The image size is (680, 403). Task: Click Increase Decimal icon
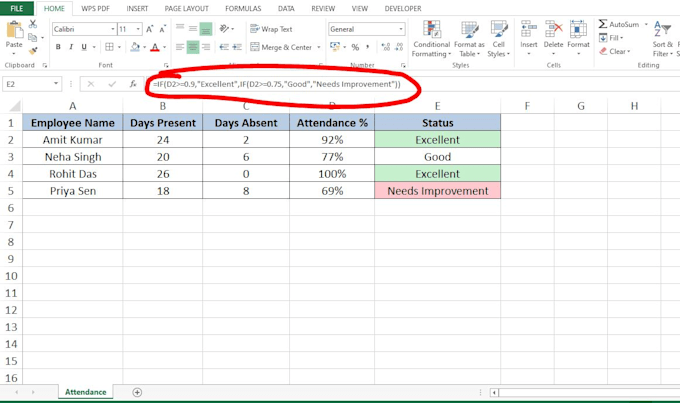[x=386, y=47]
